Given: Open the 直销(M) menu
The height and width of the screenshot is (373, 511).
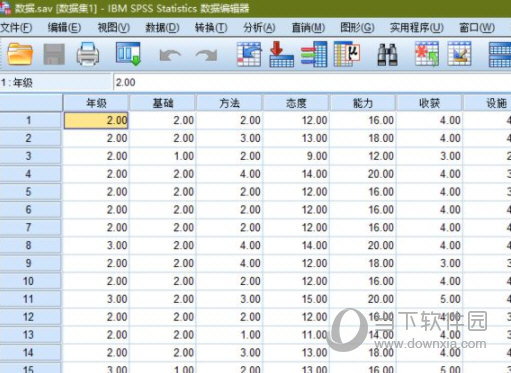Looking at the screenshot, I should 308,28.
